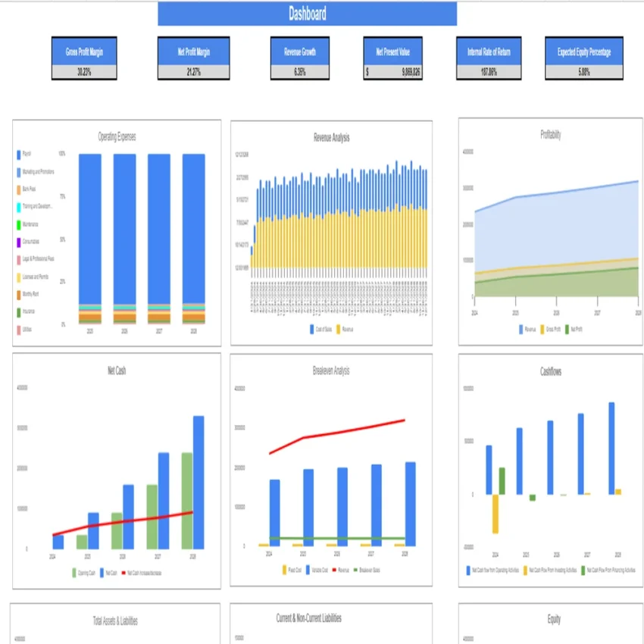The height and width of the screenshot is (644, 644).
Task: Click the Consumables legend icon
Action: click(x=19, y=241)
